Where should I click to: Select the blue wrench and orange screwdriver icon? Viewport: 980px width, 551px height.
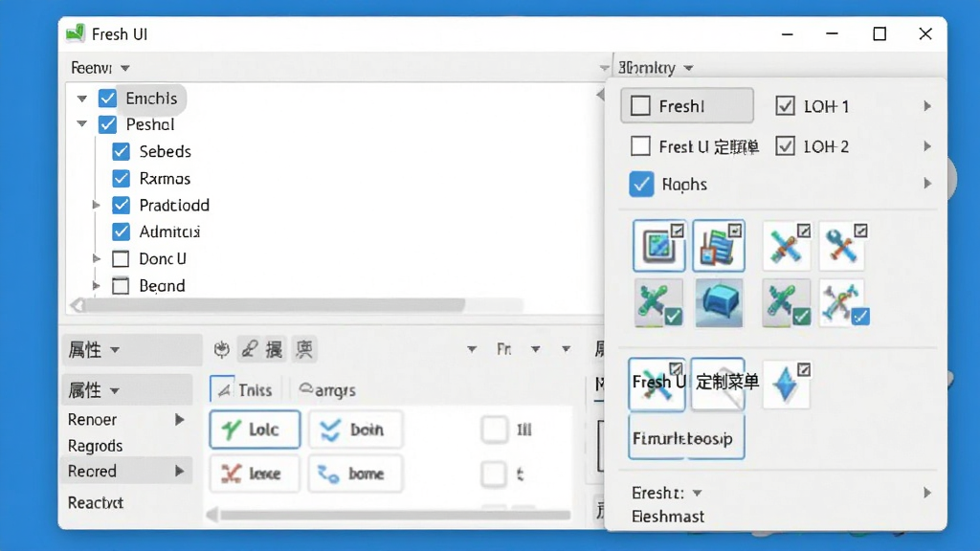click(x=844, y=246)
